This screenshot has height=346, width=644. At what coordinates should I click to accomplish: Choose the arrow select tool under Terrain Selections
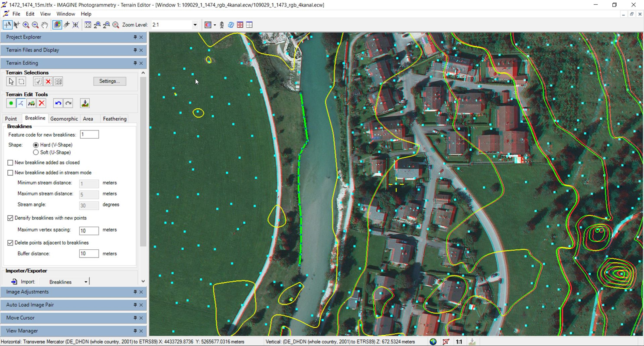tap(11, 81)
